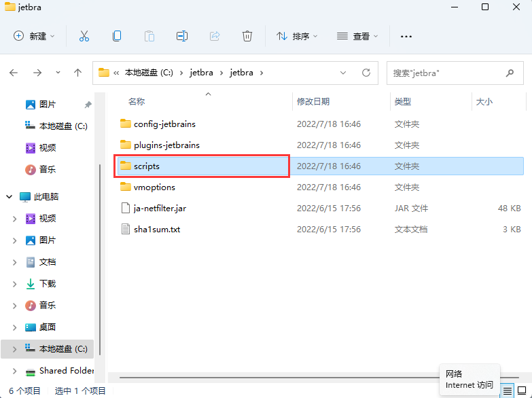Click the Delete trash icon
532x398 pixels.
247,36
